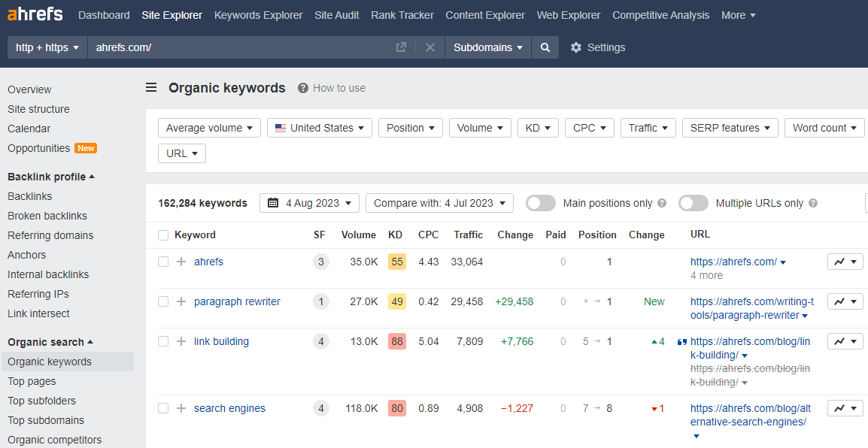Open the chart button for link building row
The width and height of the screenshot is (868, 448).
[845, 341]
